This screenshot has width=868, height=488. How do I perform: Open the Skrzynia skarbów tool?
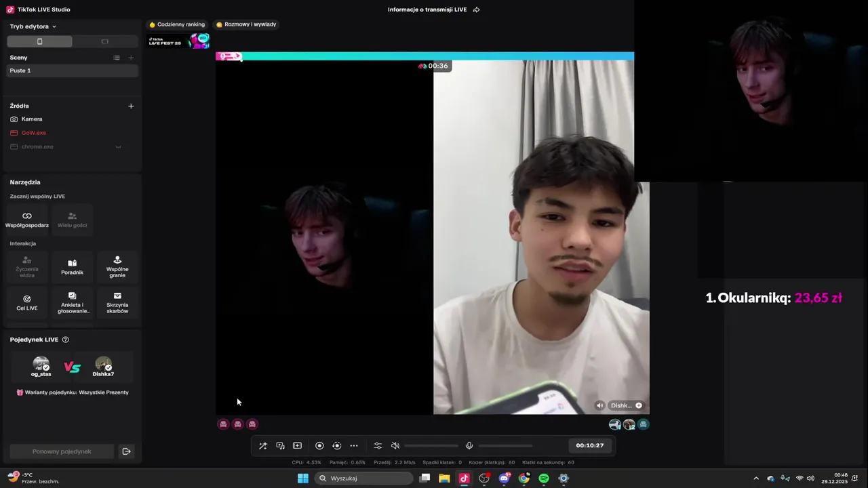[x=117, y=303]
